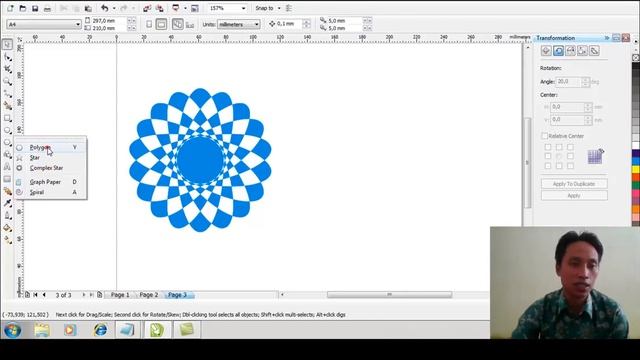Switch to Size transformation
The height and width of the screenshot is (360, 640).
(x=582, y=51)
